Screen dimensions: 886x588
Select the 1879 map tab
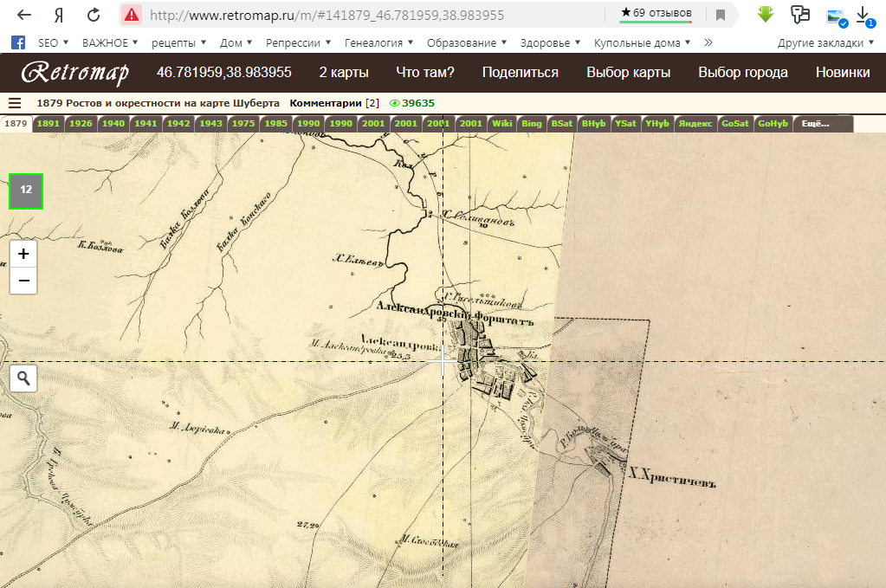tap(16, 124)
